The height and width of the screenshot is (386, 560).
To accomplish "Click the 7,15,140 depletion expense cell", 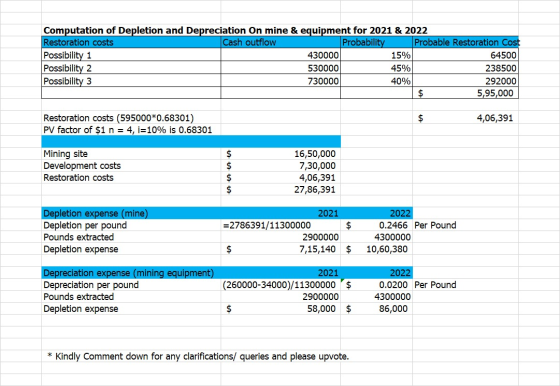I will pyautogui.click(x=318, y=249).
